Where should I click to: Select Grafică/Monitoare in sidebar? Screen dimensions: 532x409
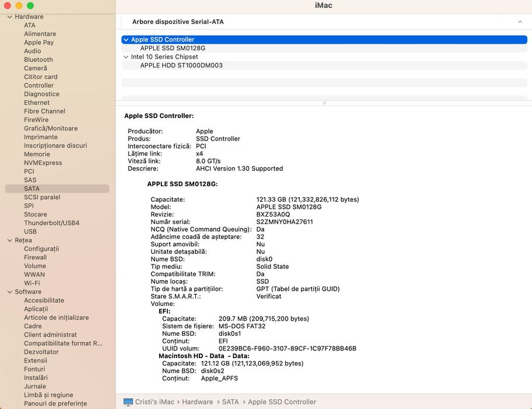pyautogui.click(x=51, y=128)
